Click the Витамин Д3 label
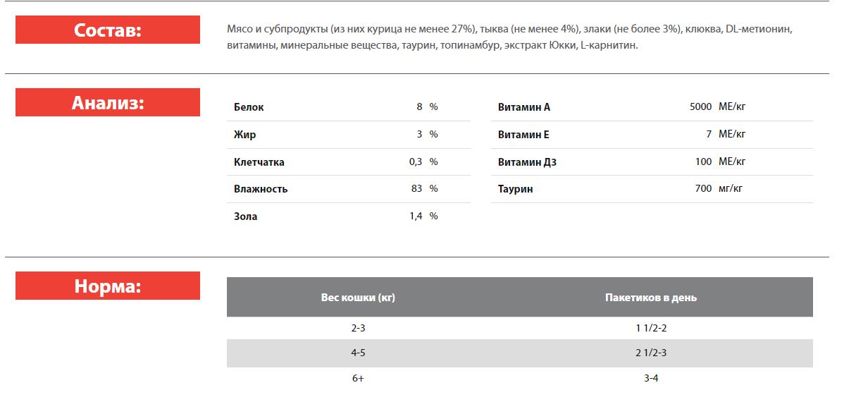 point(527,162)
